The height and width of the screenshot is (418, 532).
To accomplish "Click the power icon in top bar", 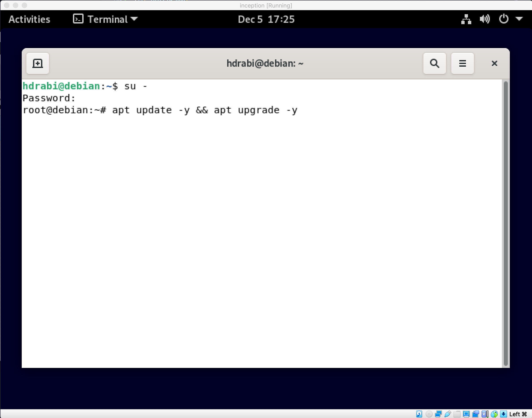I will [x=503, y=19].
